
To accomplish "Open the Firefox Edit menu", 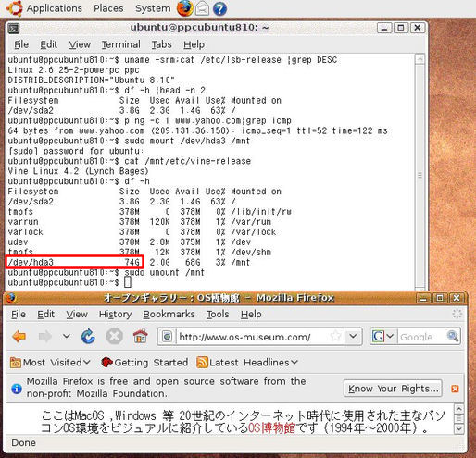I will (45, 315).
